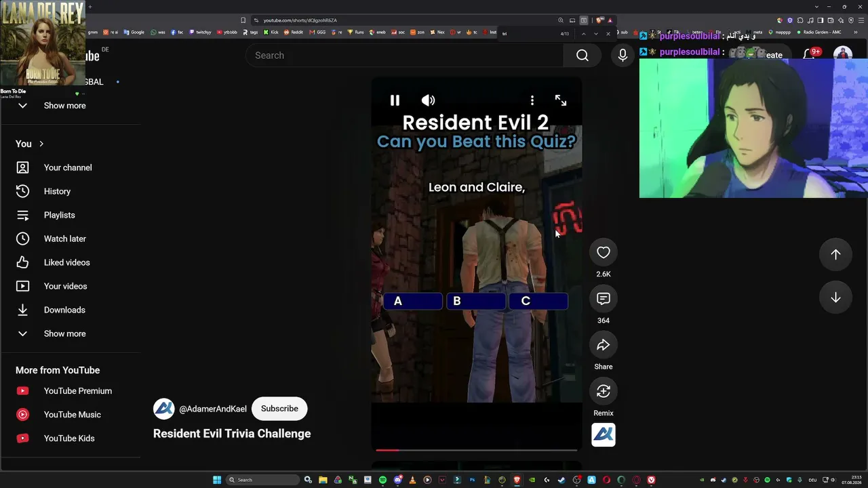Screen dimensions: 868x488
Task: Open Photoshop from the taskbar
Action: pos(472,480)
